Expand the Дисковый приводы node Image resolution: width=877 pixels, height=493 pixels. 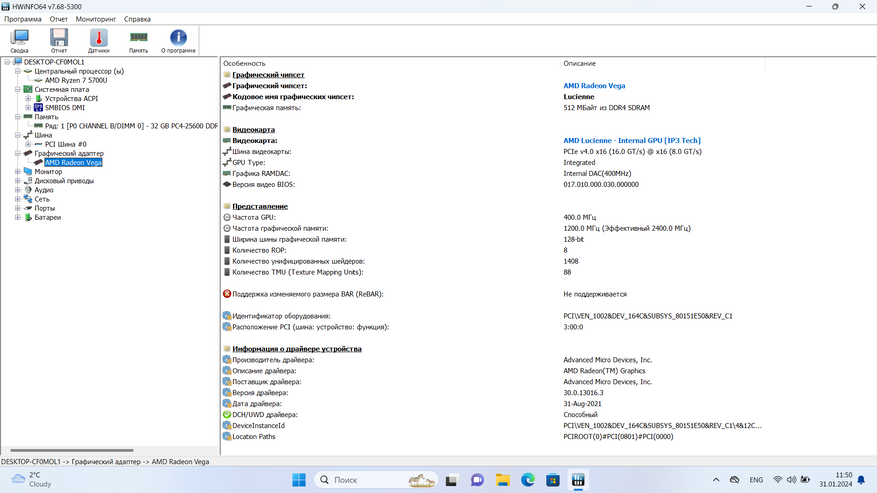(18, 181)
